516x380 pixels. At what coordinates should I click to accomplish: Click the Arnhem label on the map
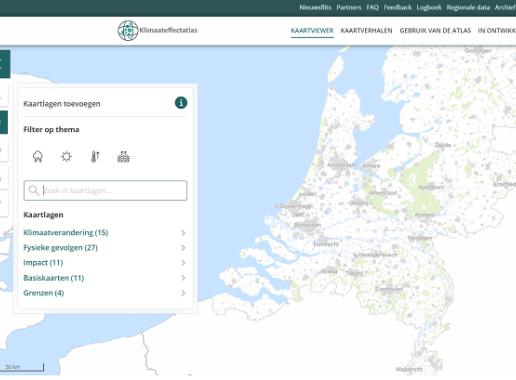[425, 215]
